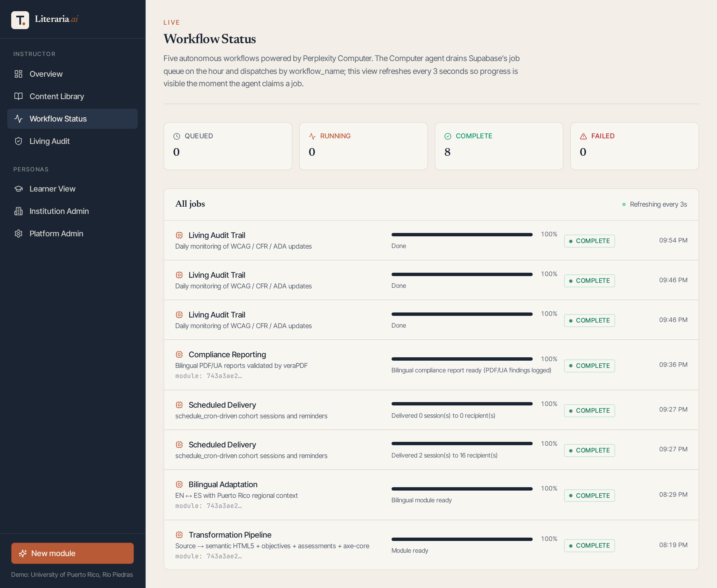The width and height of the screenshot is (717, 588).
Task: Click 'EN ↔ ES with Puerto Rico regional context'
Action: pyautogui.click(x=236, y=495)
